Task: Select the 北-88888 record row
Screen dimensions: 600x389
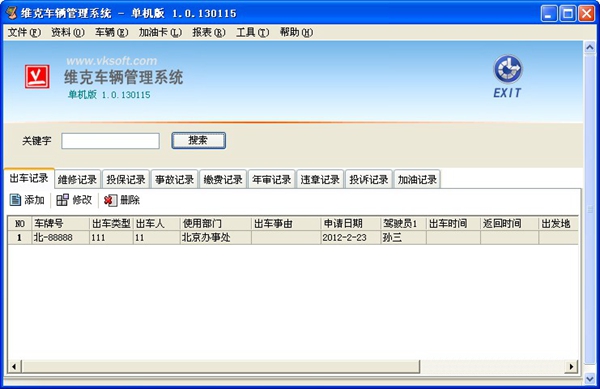Action: (293, 238)
